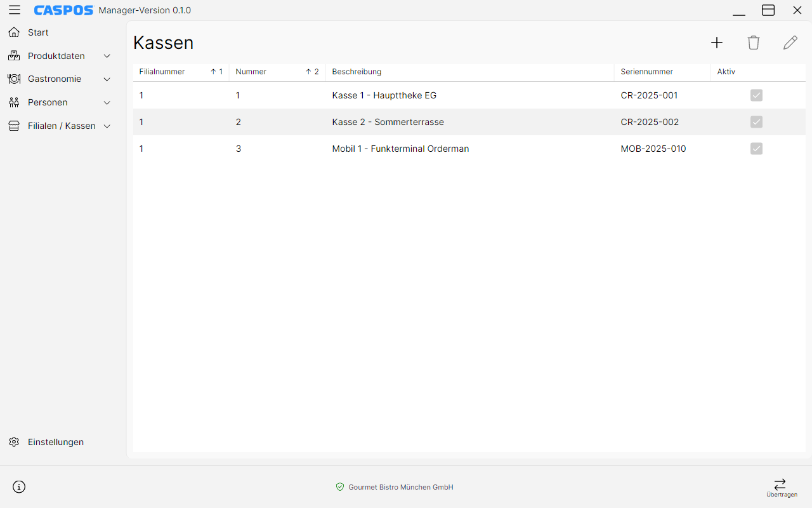This screenshot has width=812, height=508.
Task: Expand the Gastronomie chevron
Action: point(107,79)
